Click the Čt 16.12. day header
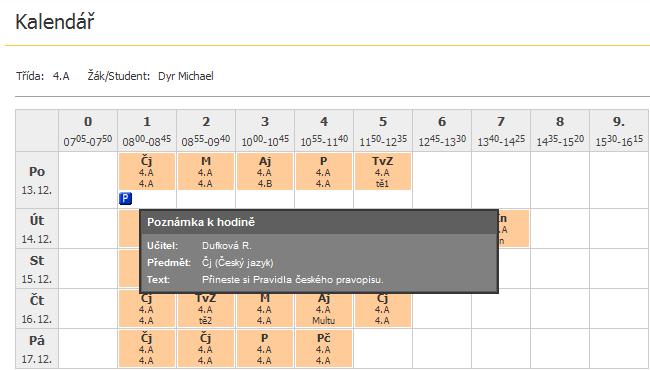 pyautogui.click(x=37, y=309)
